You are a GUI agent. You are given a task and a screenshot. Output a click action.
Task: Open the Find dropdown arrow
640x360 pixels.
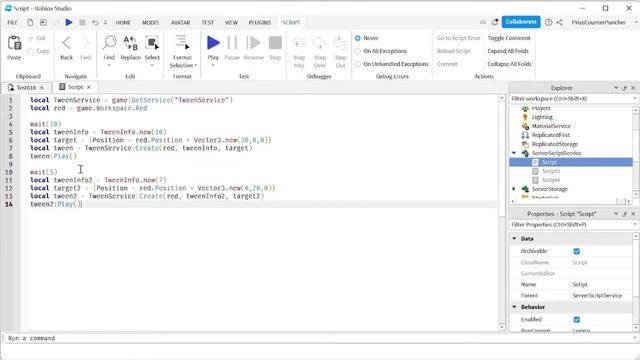pos(109,65)
